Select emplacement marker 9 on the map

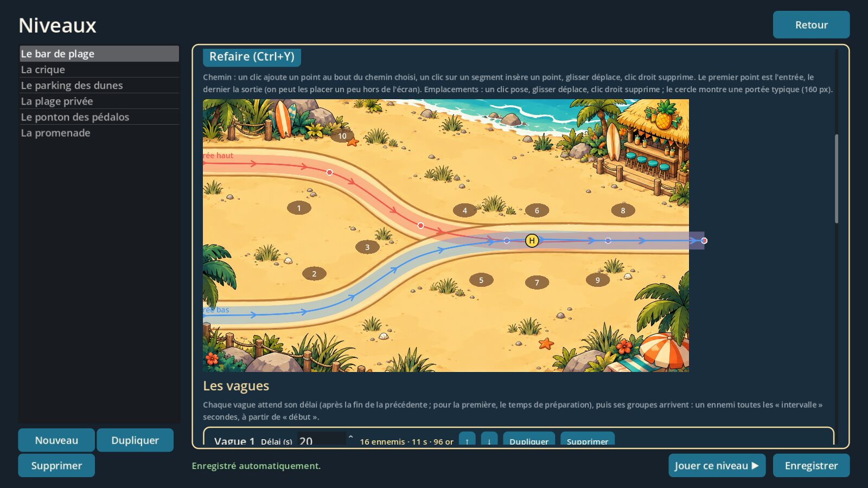tap(598, 280)
